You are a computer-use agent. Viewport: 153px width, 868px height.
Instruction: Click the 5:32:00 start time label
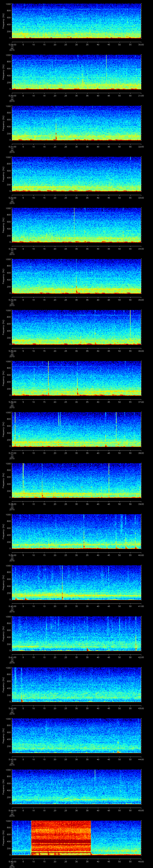12,197
